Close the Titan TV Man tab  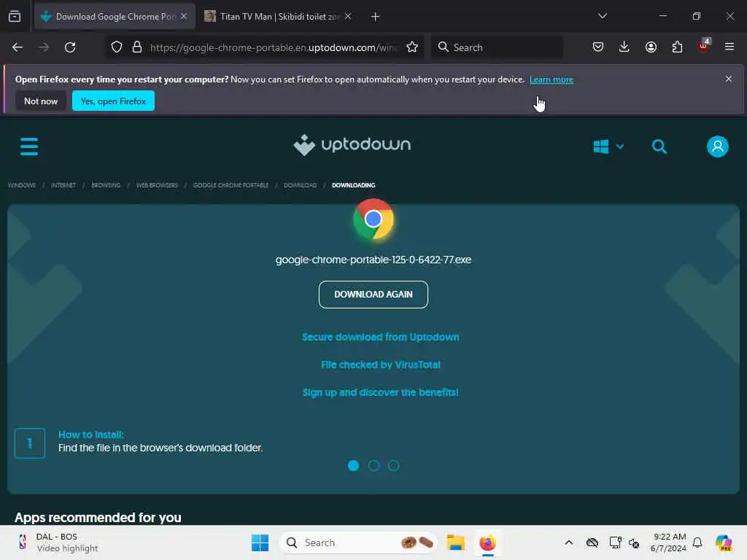click(348, 17)
